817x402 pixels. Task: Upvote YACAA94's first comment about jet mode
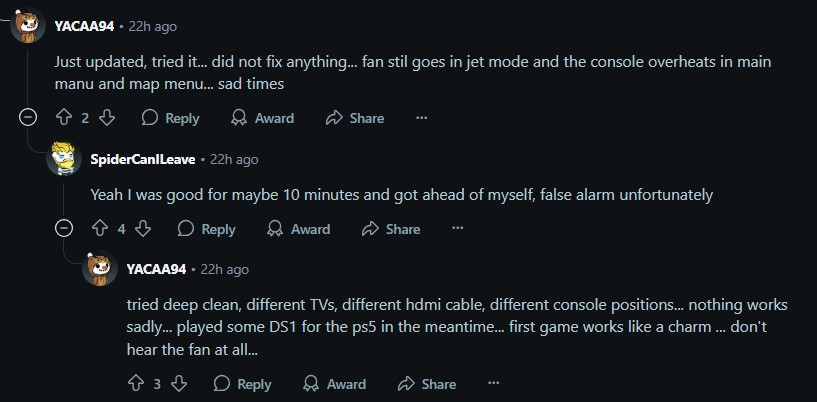[x=64, y=118]
